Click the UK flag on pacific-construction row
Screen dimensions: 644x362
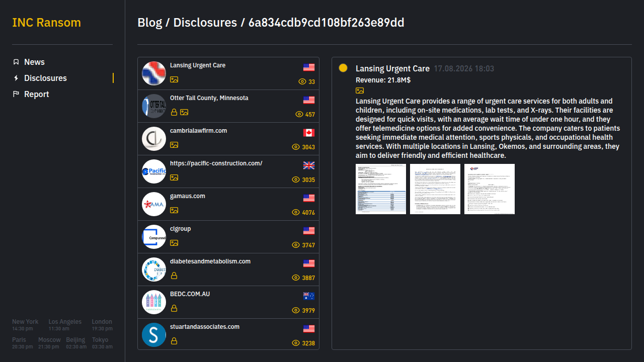(309, 165)
